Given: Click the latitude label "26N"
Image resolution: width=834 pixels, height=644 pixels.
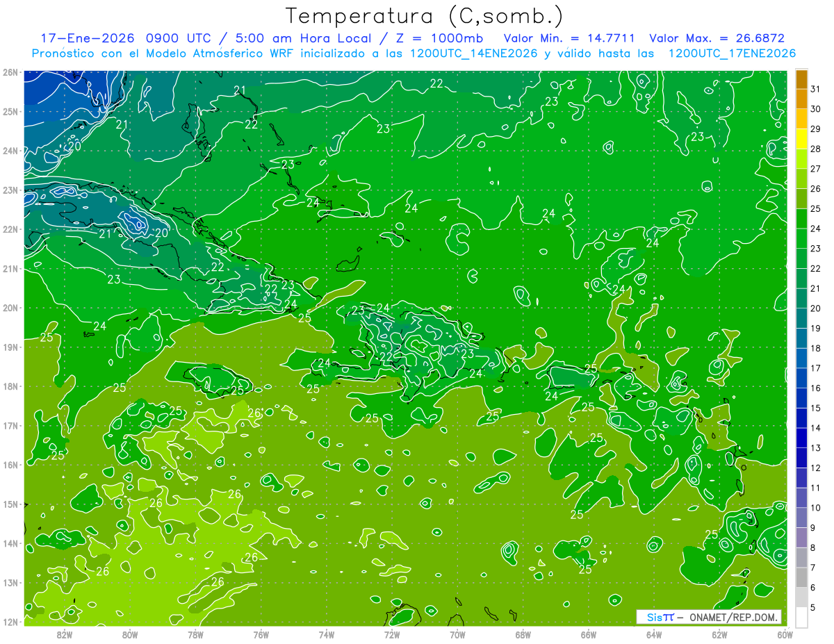Looking at the screenshot, I should tap(11, 72).
